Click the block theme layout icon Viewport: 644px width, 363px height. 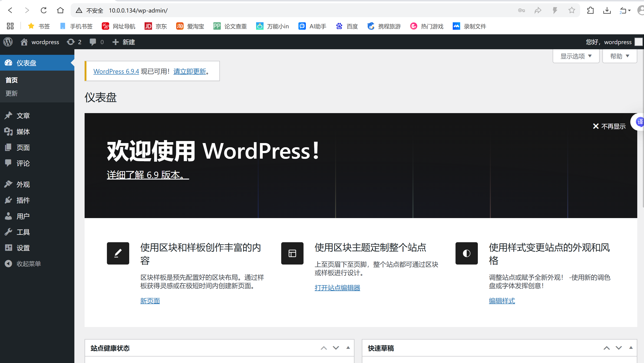coord(292,253)
